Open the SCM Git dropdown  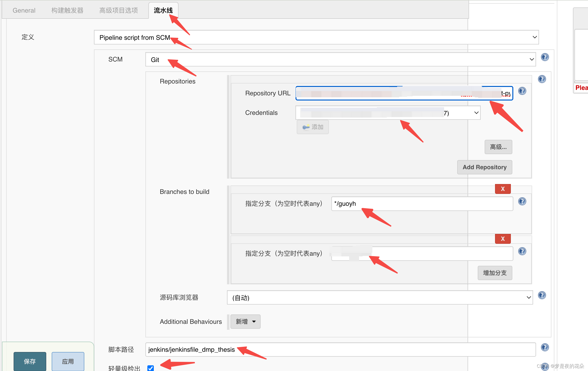click(x=340, y=60)
